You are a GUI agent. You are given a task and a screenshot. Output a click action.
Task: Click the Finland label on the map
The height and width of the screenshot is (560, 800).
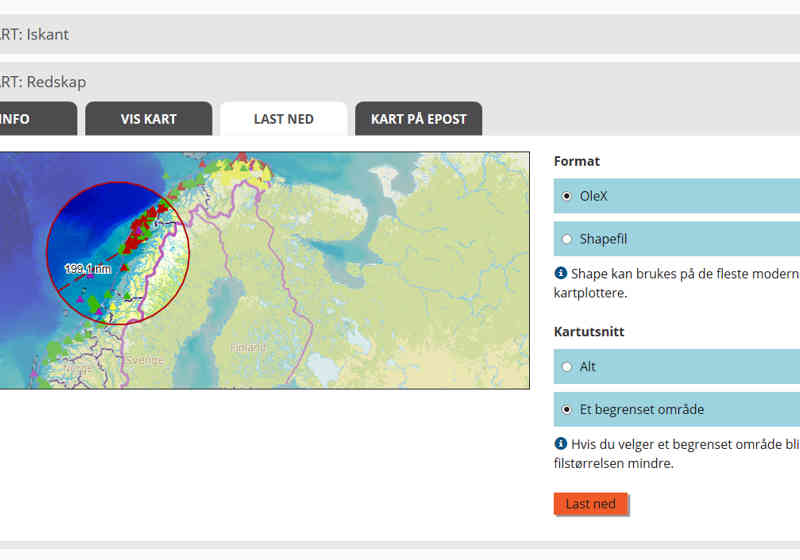point(249,347)
